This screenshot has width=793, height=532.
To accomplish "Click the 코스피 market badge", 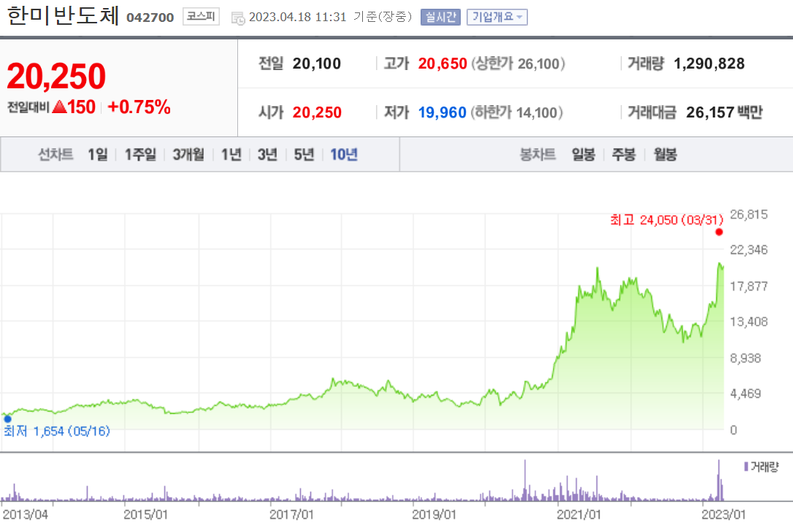I will tap(201, 17).
